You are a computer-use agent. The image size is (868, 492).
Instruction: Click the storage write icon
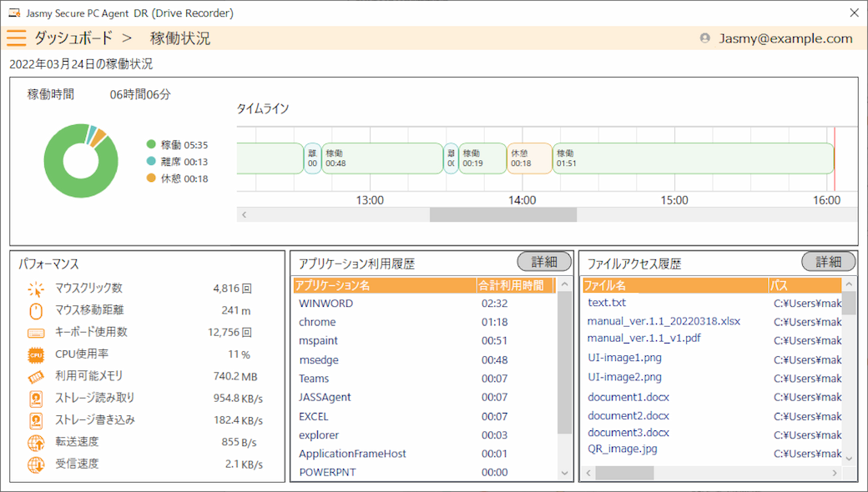(x=36, y=420)
